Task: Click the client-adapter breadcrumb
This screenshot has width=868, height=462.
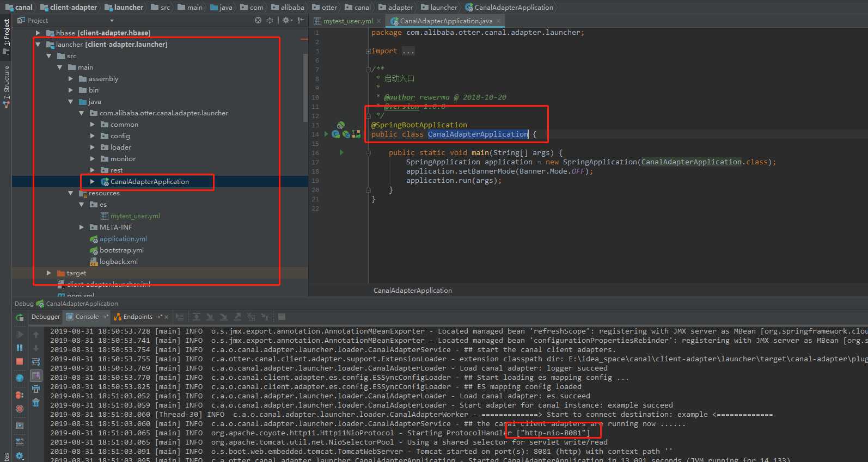Action: tap(69, 7)
